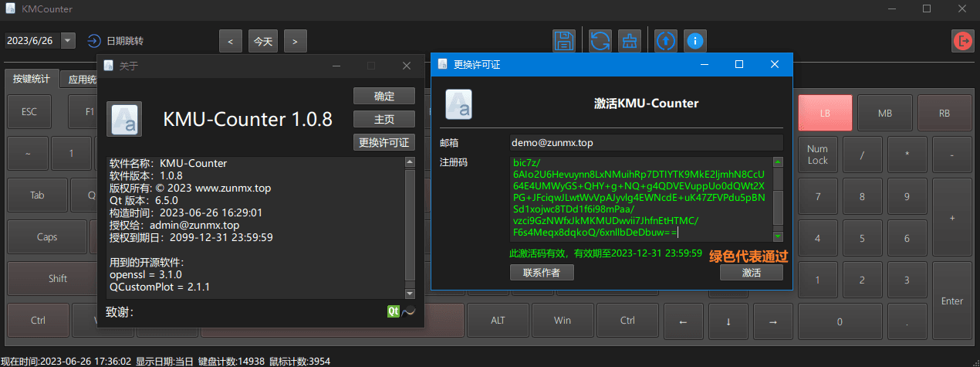980x367 pixels.
Task: Click the 联系作者 contact author button
Action: (x=542, y=272)
